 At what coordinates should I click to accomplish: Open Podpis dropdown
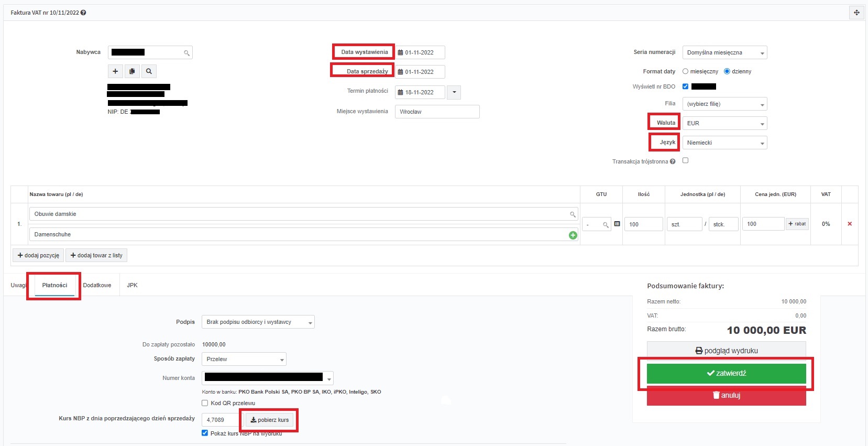[x=258, y=322]
